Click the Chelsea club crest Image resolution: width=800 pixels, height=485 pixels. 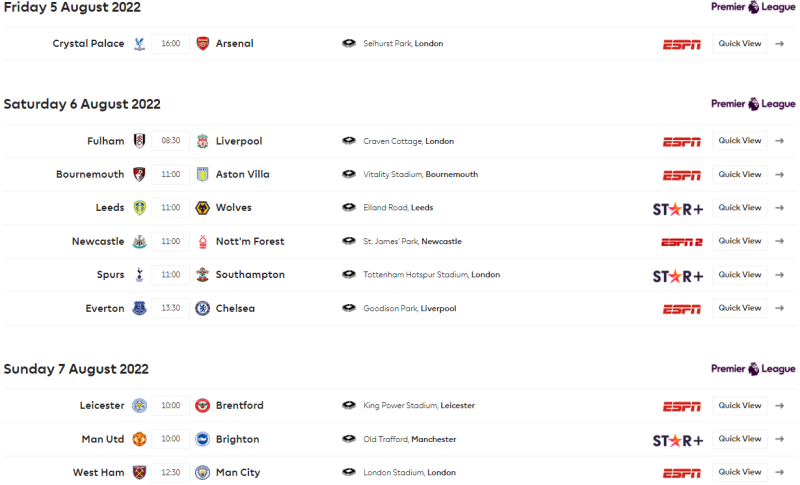[x=203, y=308]
